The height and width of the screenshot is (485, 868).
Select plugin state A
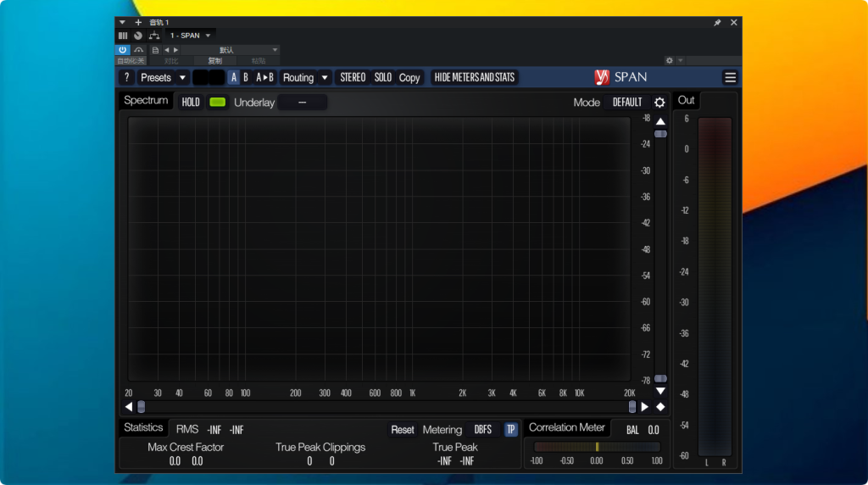pyautogui.click(x=234, y=77)
